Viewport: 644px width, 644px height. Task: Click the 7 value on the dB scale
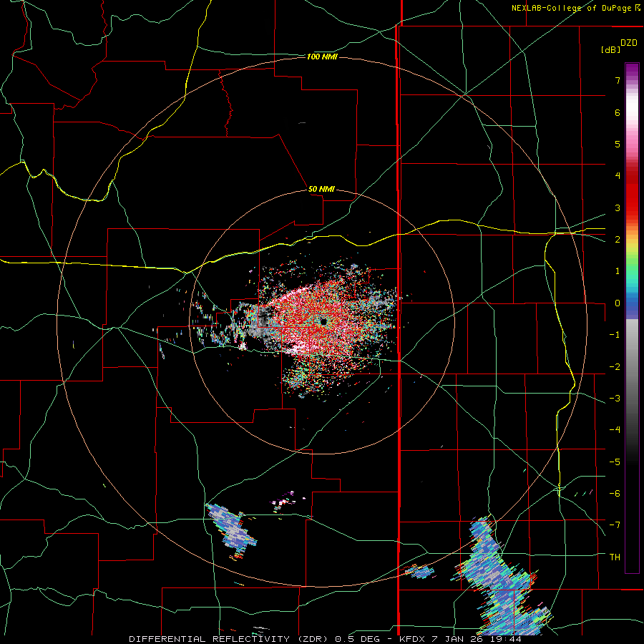[618, 80]
